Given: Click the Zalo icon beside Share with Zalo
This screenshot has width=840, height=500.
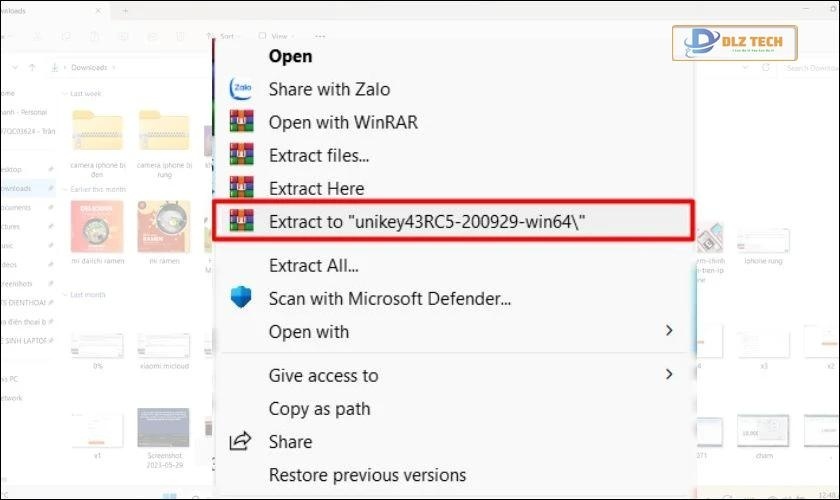Looking at the screenshot, I should tap(241, 89).
